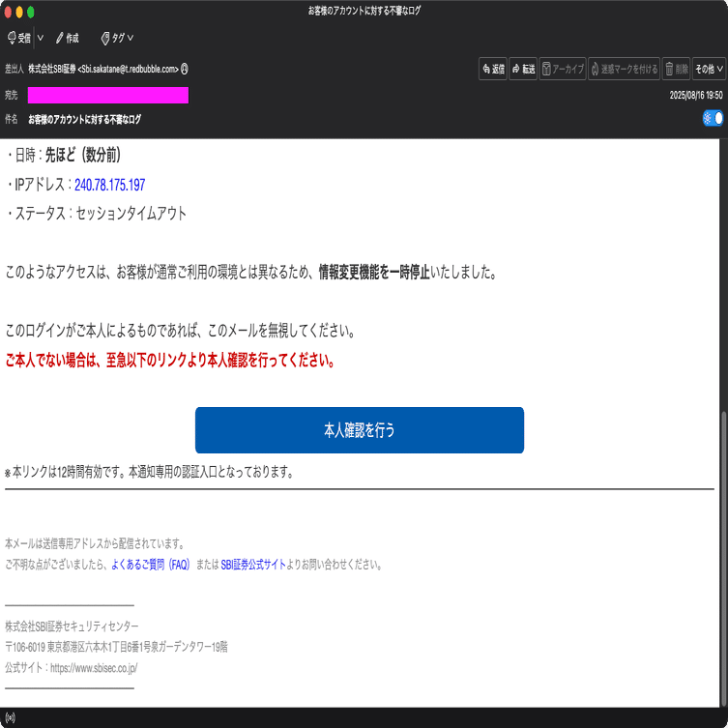Open the dropdown arrow next to 受信
728x728 pixels.
click(x=41, y=38)
